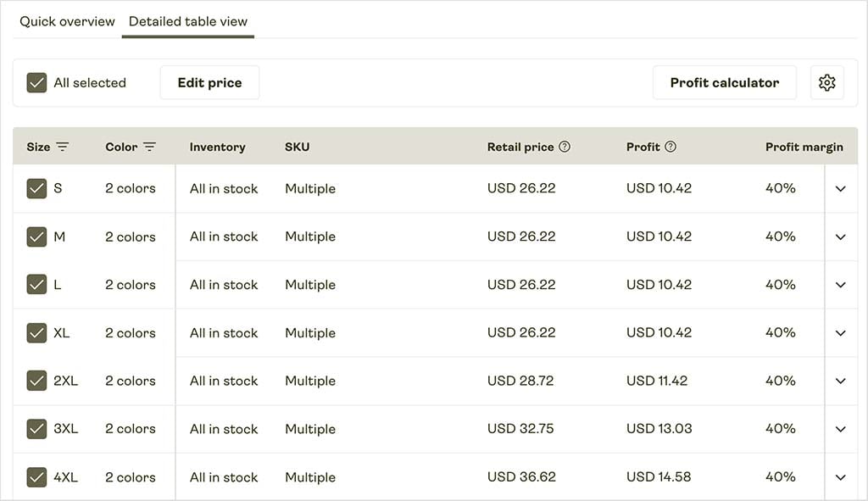Expand the size M row chevron

pos(840,237)
